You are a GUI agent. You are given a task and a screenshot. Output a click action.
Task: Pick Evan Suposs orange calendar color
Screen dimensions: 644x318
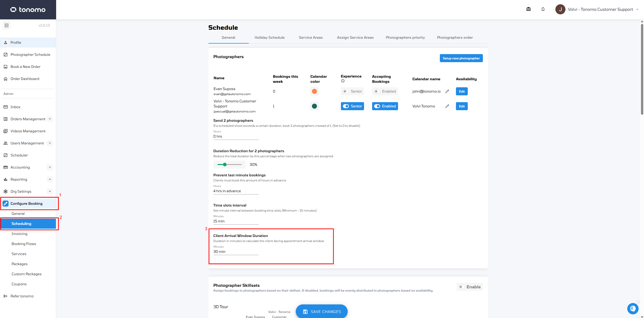pyautogui.click(x=314, y=91)
